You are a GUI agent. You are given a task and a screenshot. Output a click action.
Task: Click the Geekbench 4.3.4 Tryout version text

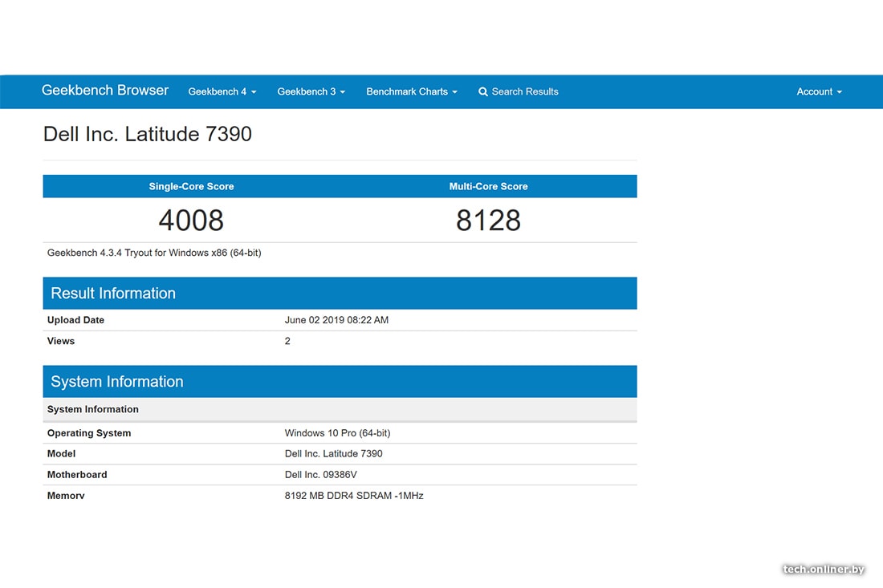[154, 253]
